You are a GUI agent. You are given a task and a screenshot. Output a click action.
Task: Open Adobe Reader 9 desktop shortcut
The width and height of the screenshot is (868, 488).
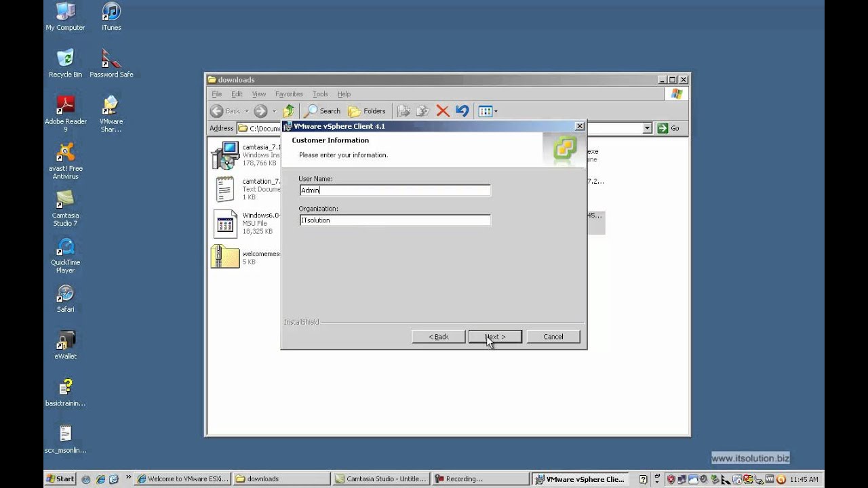[x=66, y=113]
